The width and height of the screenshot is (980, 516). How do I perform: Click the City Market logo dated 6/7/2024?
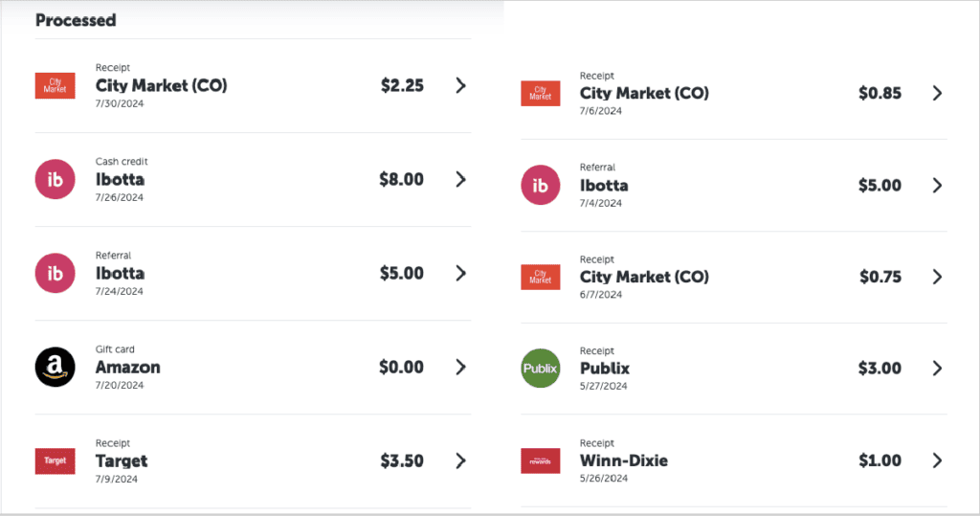tap(540, 277)
